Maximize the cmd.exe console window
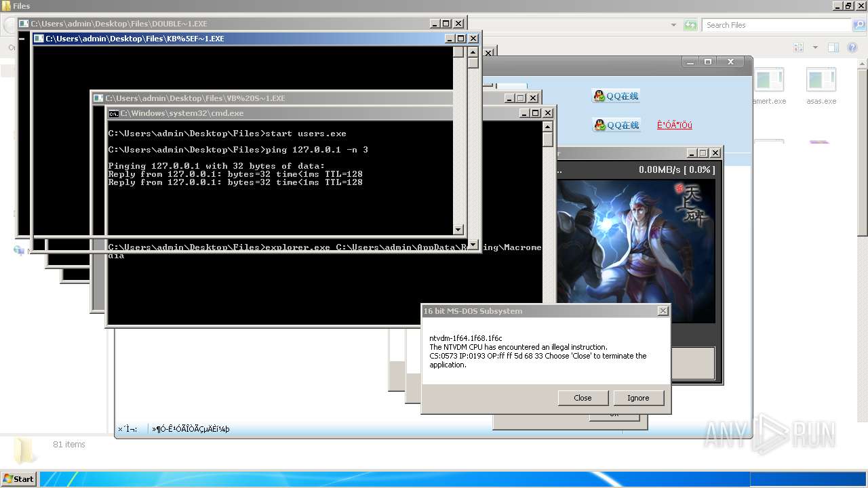Image resolution: width=868 pixels, height=488 pixels. pyautogui.click(x=536, y=113)
